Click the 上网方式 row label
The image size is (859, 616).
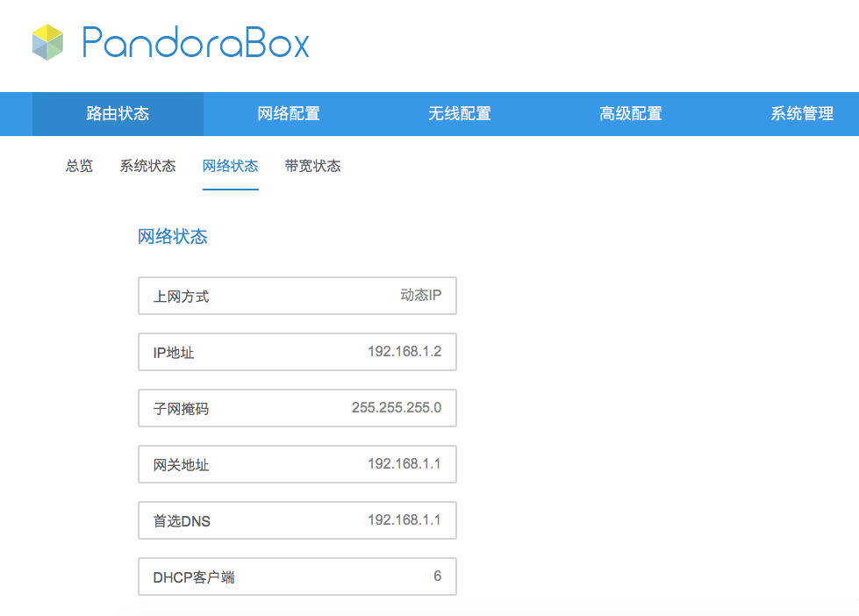[181, 297]
